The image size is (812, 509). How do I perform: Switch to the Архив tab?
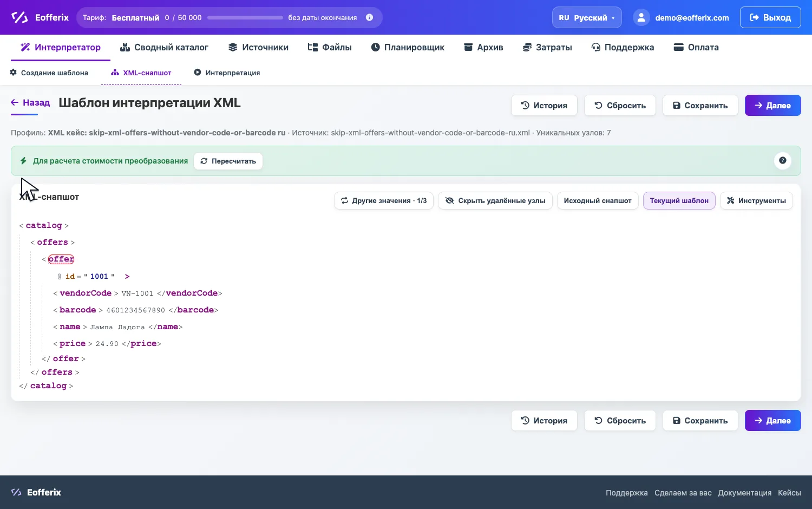click(x=483, y=48)
